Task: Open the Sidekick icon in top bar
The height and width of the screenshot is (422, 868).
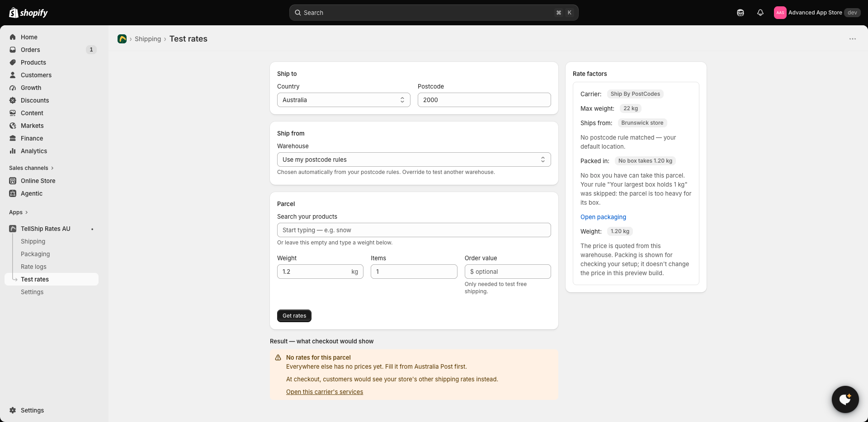Action: click(741, 13)
